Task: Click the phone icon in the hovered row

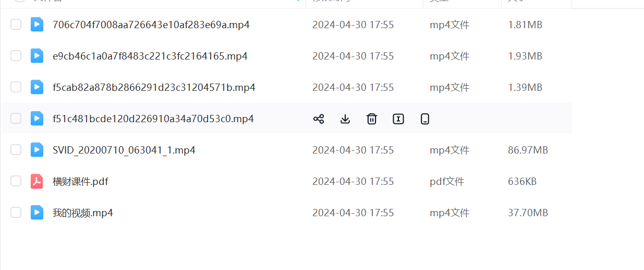Action: click(x=425, y=119)
